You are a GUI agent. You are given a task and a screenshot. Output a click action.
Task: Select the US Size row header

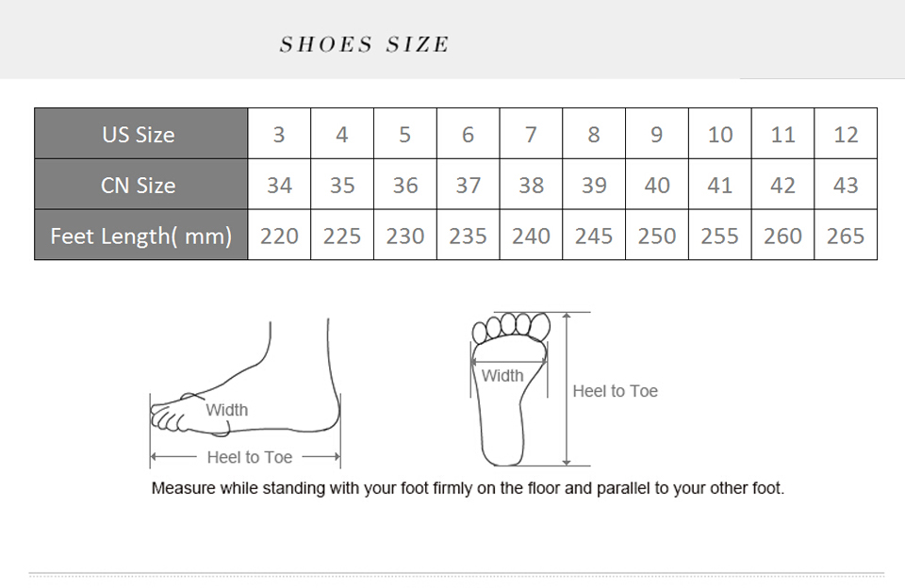coord(140,135)
